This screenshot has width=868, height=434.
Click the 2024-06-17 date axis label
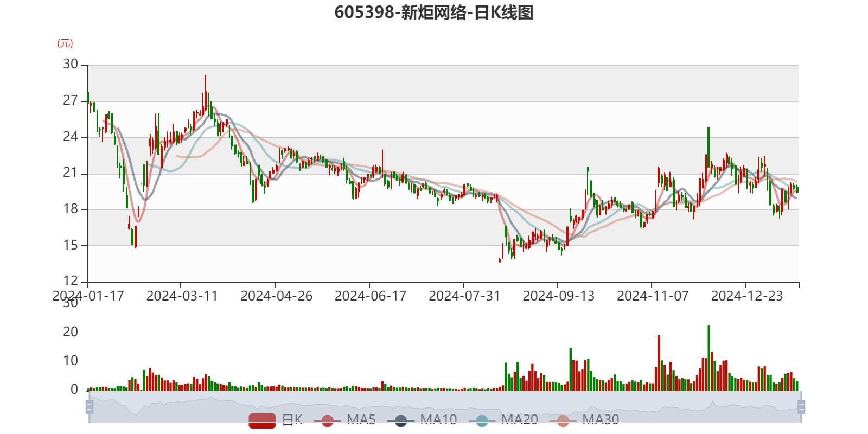coord(370,296)
